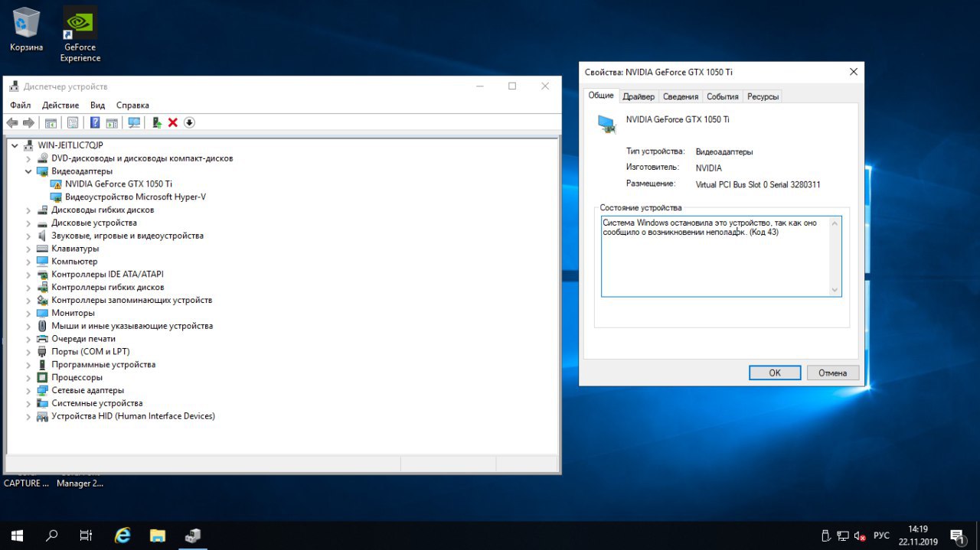980x550 pixels.
Task: Click the Device Manager taskbar icon
Action: pos(192,535)
